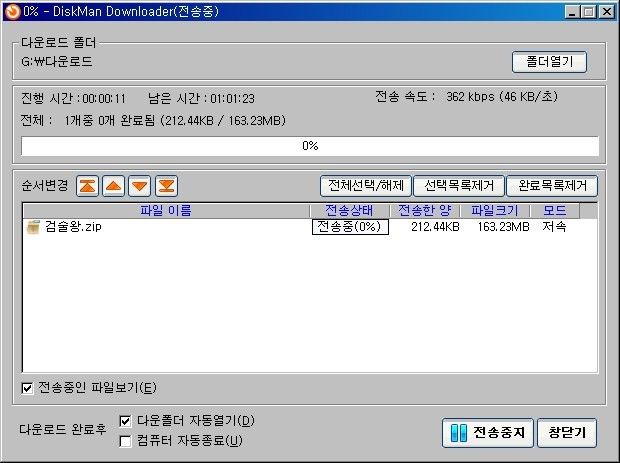
Task: Minimize the DiskMan Downloader window
Action: click(572, 12)
